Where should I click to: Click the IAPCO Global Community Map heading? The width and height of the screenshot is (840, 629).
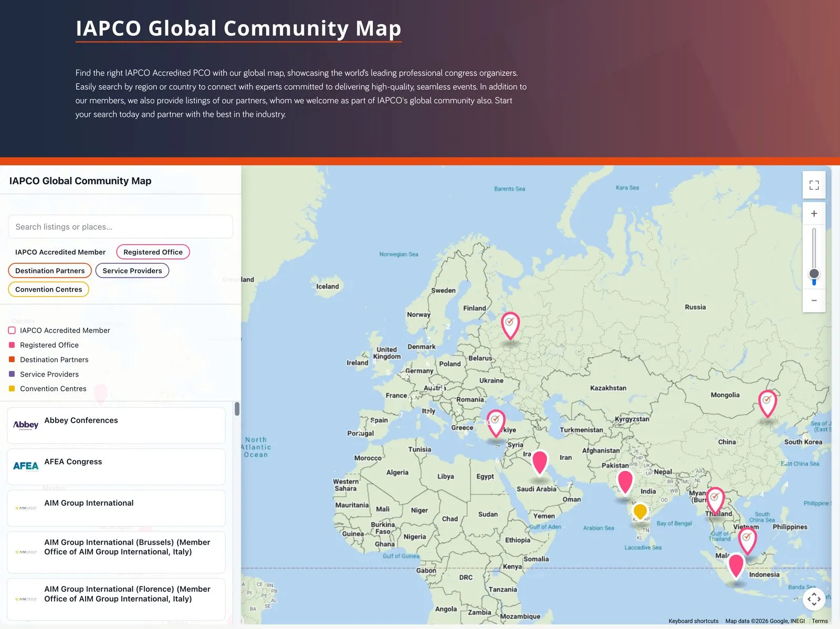click(x=238, y=28)
